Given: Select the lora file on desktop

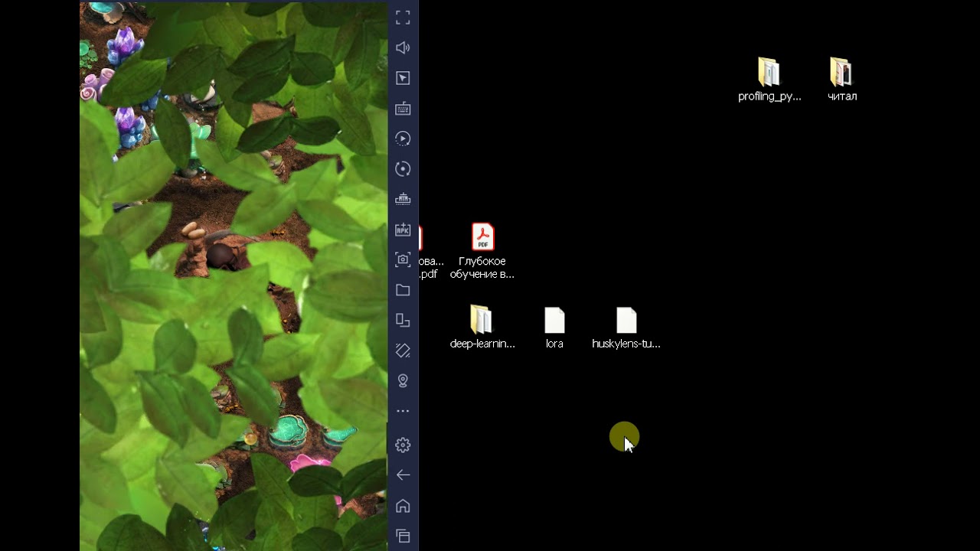Looking at the screenshot, I should click(554, 328).
